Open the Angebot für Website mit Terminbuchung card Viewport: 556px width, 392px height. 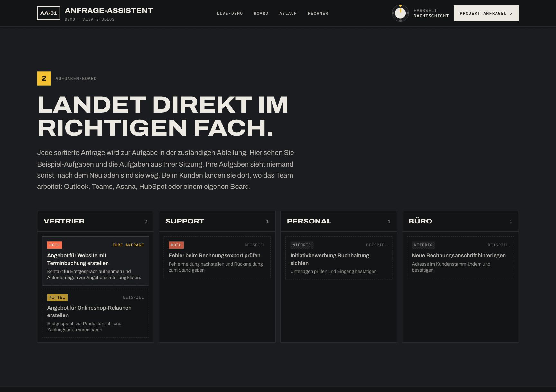[x=96, y=261]
